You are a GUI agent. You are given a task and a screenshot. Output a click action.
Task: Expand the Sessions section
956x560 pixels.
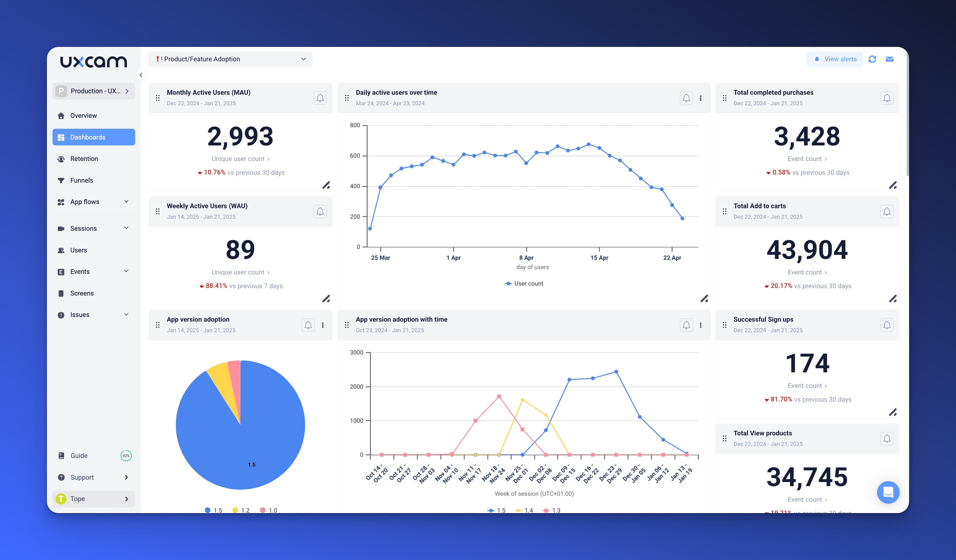(x=126, y=228)
